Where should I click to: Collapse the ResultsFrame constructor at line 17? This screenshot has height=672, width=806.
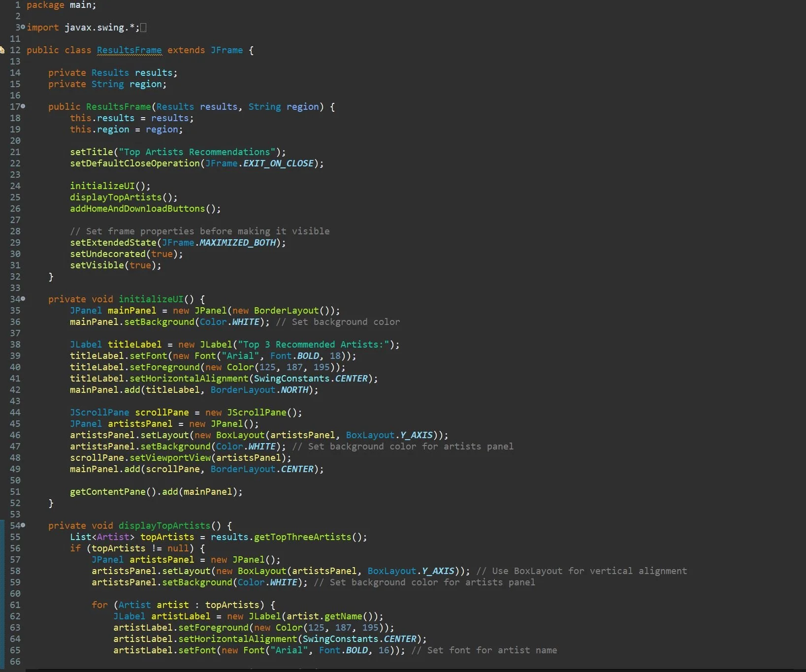click(23, 106)
